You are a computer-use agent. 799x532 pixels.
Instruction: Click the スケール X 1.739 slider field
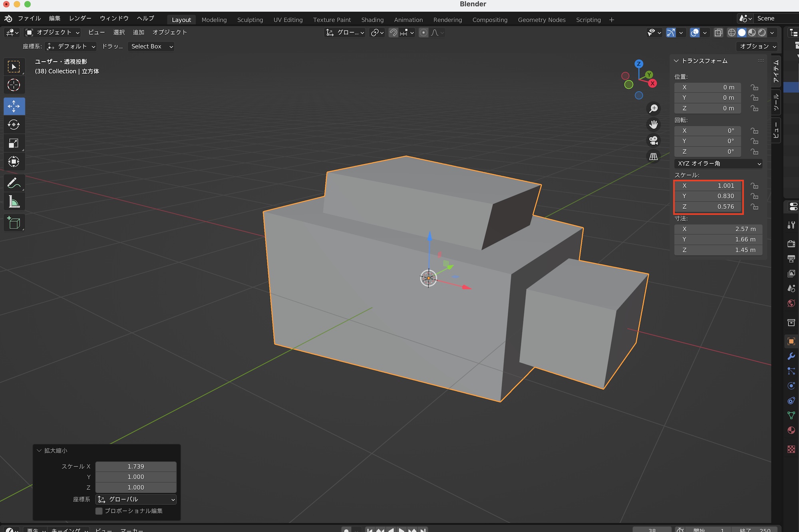click(136, 466)
